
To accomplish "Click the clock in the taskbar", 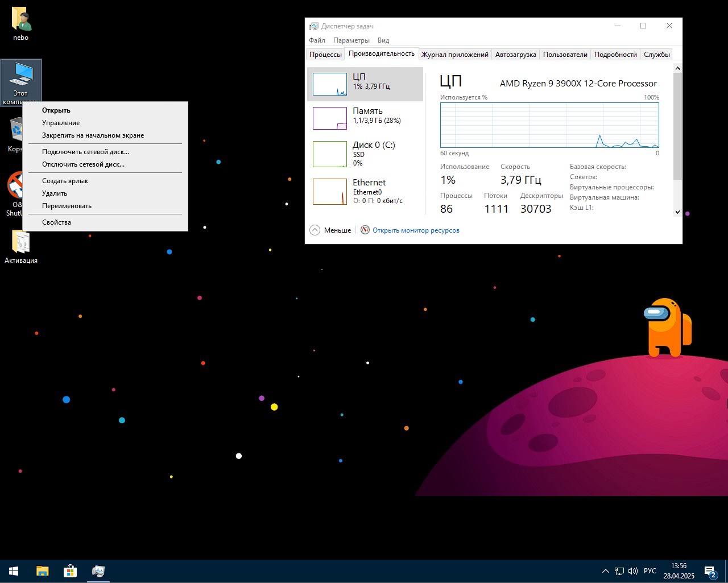I will (678, 570).
